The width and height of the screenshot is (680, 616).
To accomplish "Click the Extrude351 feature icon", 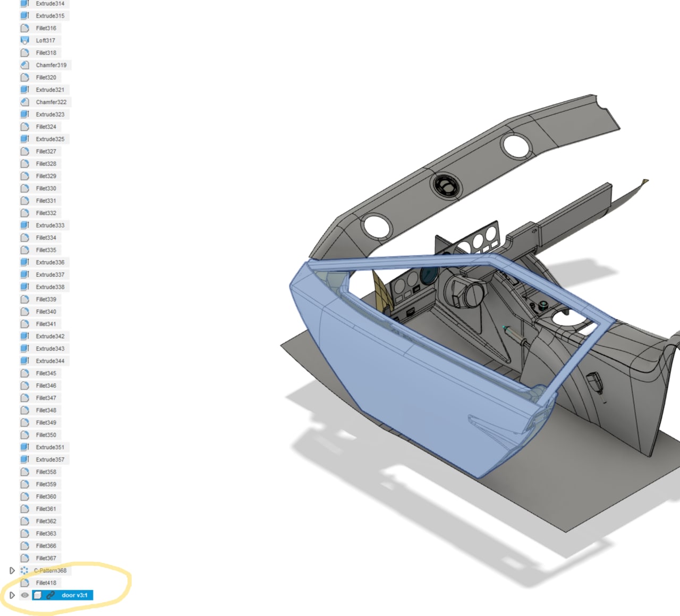I will pyautogui.click(x=24, y=447).
